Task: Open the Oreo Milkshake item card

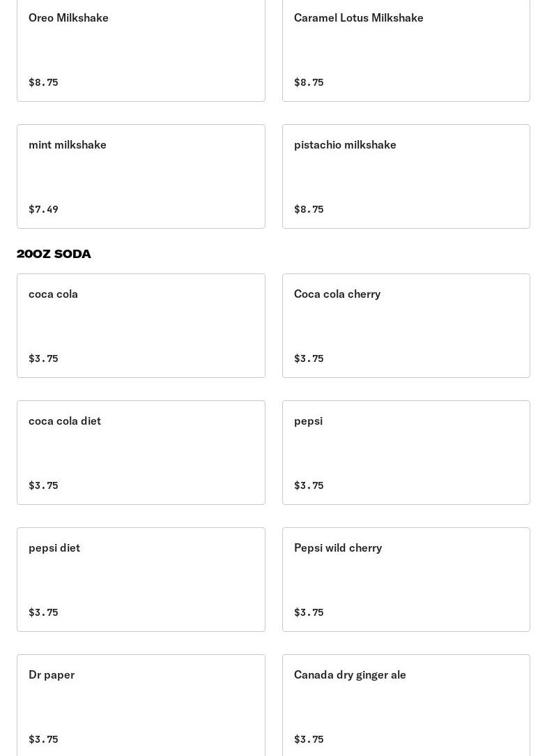Action: tap(141, 50)
